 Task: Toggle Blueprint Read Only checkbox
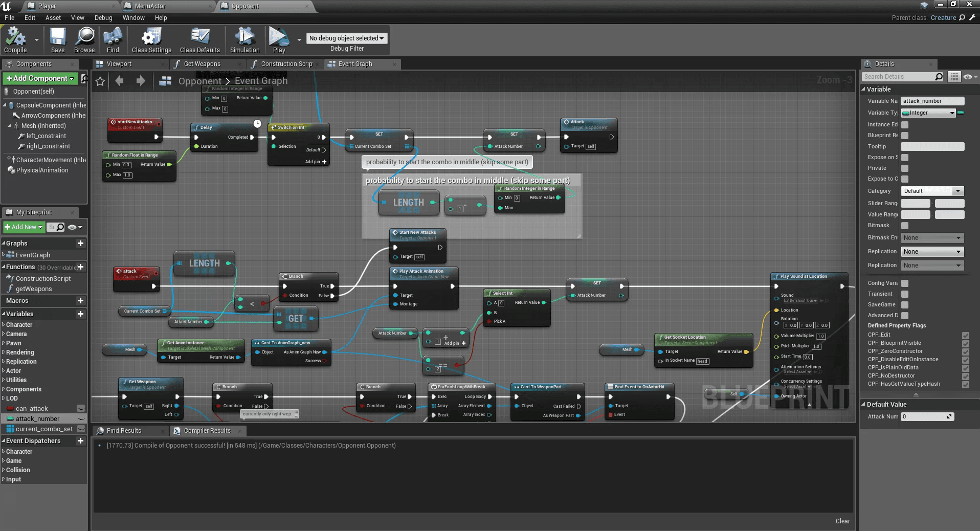(905, 136)
